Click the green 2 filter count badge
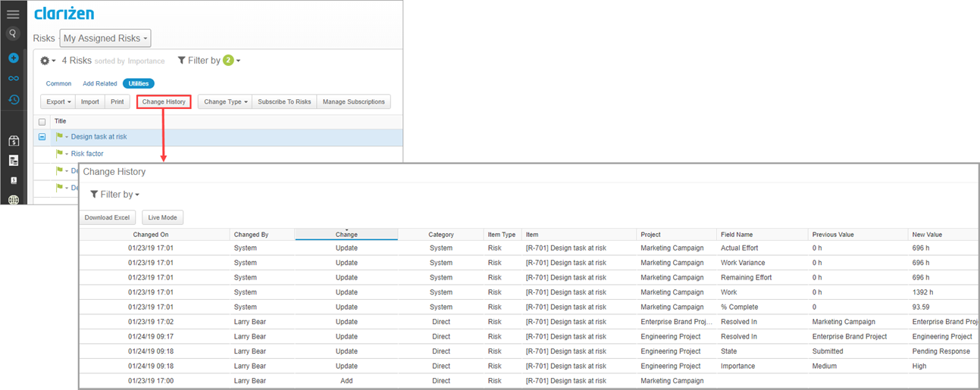980x390 pixels. point(228,61)
